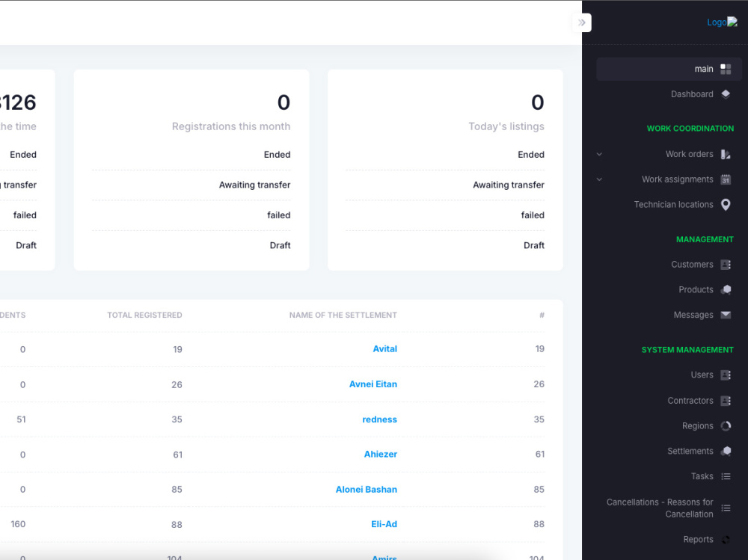
Task: Expand the Work orders submenu chevron
Action: point(600,154)
